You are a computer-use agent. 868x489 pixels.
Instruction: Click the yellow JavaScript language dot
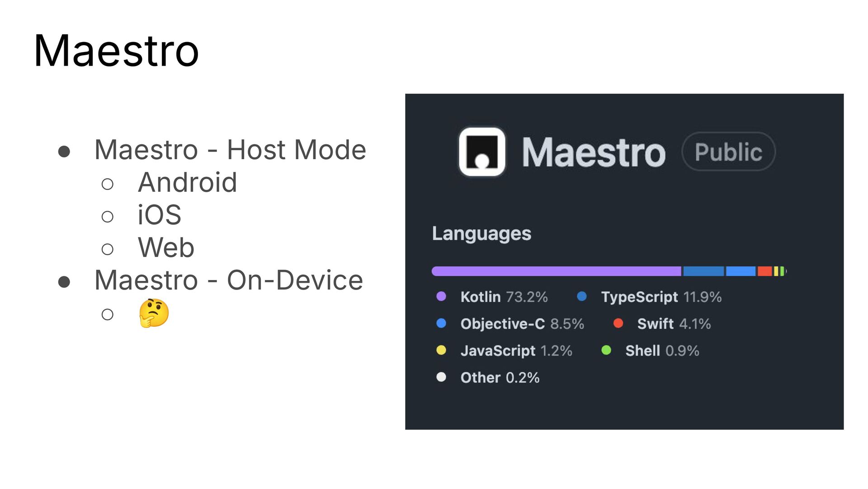tap(441, 350)
